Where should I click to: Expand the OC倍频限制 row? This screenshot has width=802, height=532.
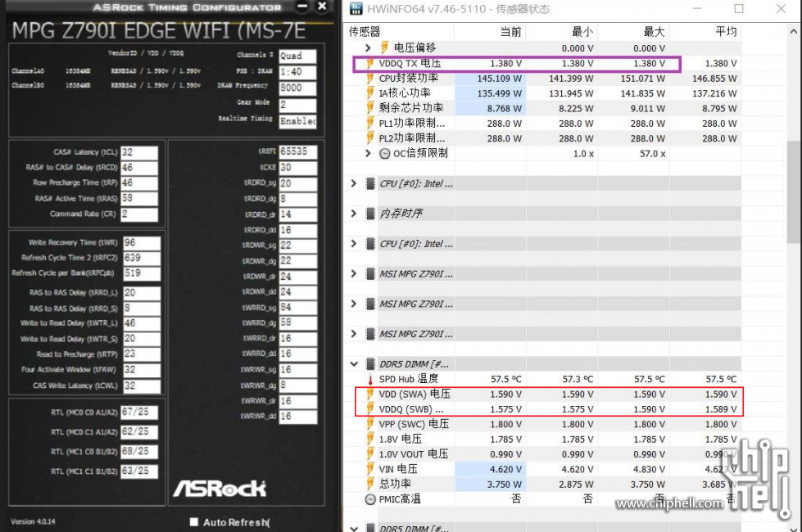click(x=368, y=153)
